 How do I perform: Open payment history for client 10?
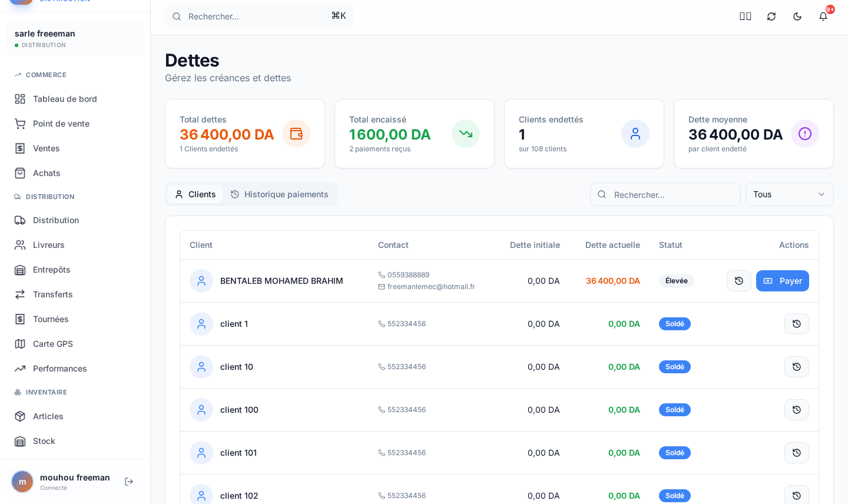pos(797,367)
